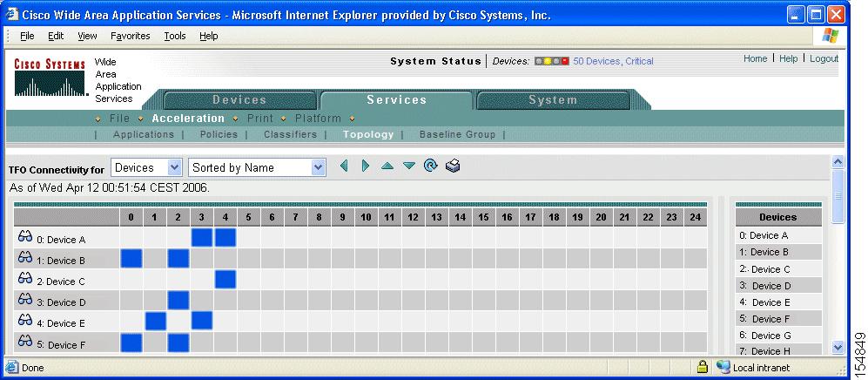Click 50 Devices, Critical status link

coord(613,62)
